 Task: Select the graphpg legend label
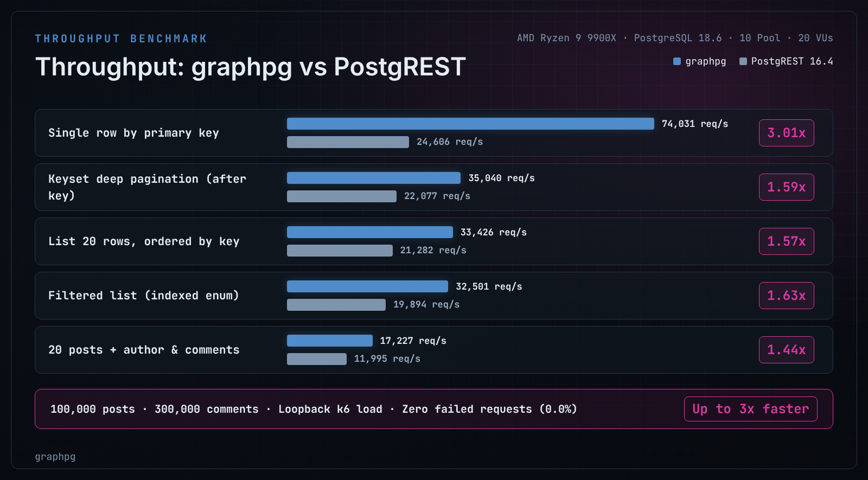[x=706, y=61]
